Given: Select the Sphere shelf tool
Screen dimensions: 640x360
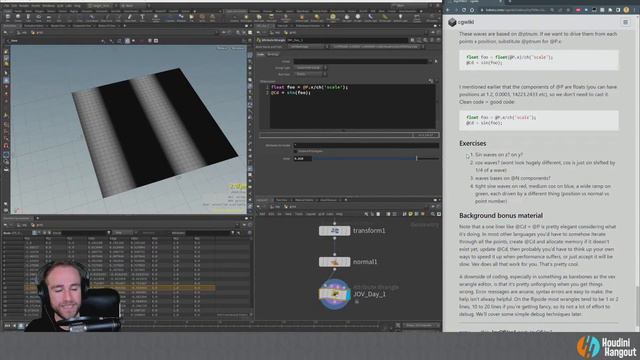Looking at the screenshot, I should point(18,17).
